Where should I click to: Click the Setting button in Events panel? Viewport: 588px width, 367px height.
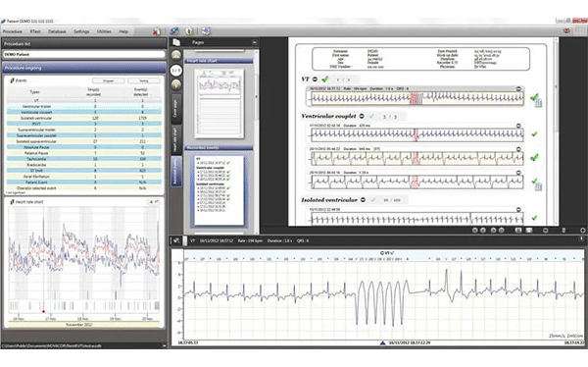[x=144, y=80]
